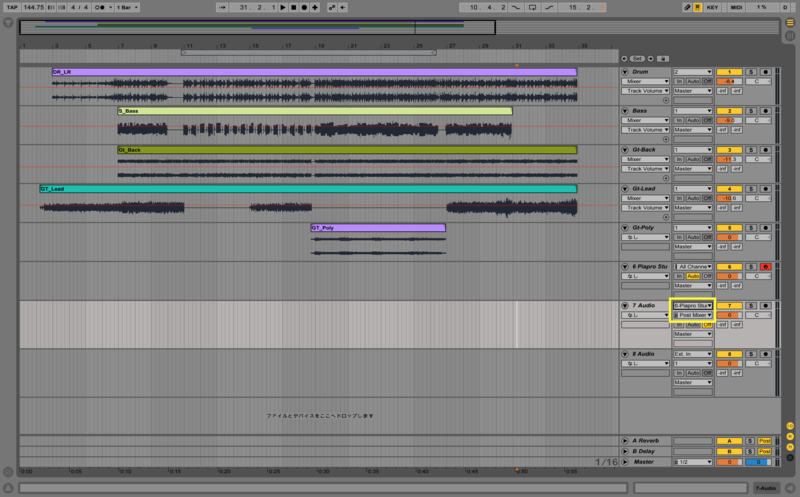This screenshot has width=800, height=497.
Task: Open Master output 1/2 dropdown
Action: click(692, 462)
